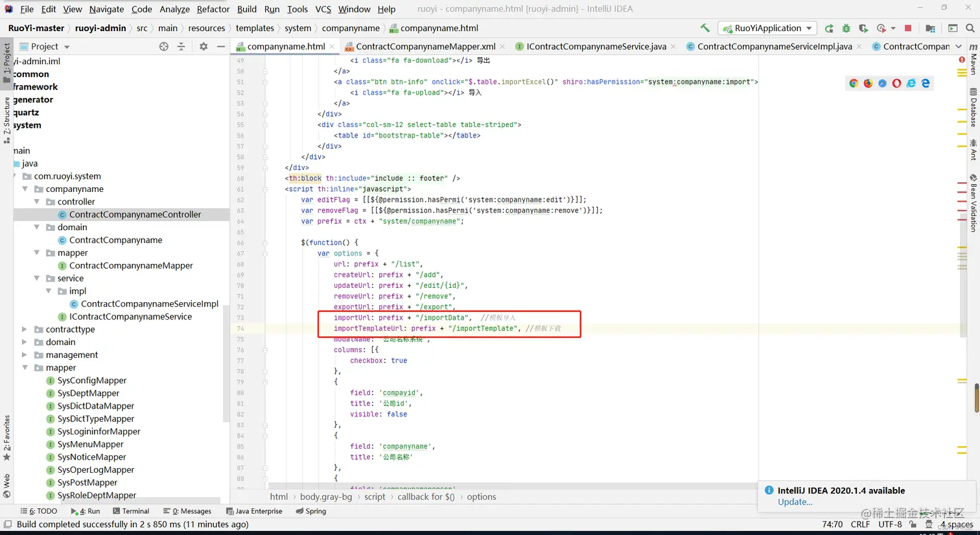Click the UTF-8 encoding indicator
980x535 pixels.
pyautogui.click(x=890, y=524)
